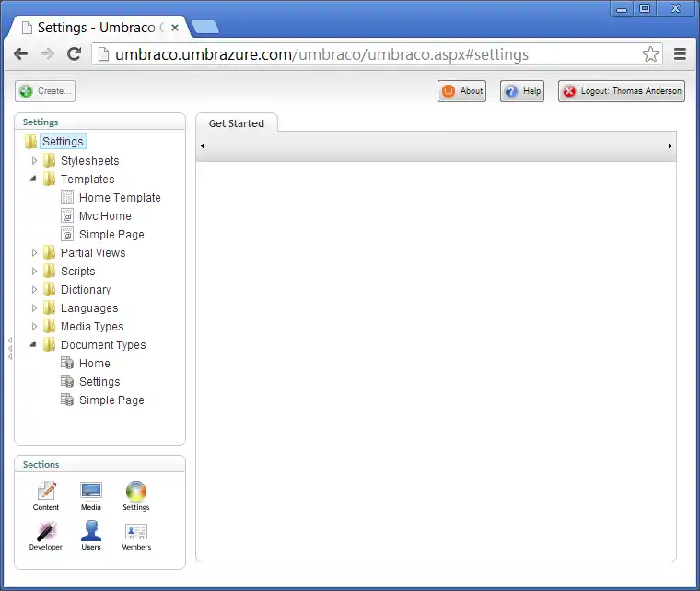The image size is (700, 591).
Task: Click the Settings document type icon
Action: click(67, 381)
